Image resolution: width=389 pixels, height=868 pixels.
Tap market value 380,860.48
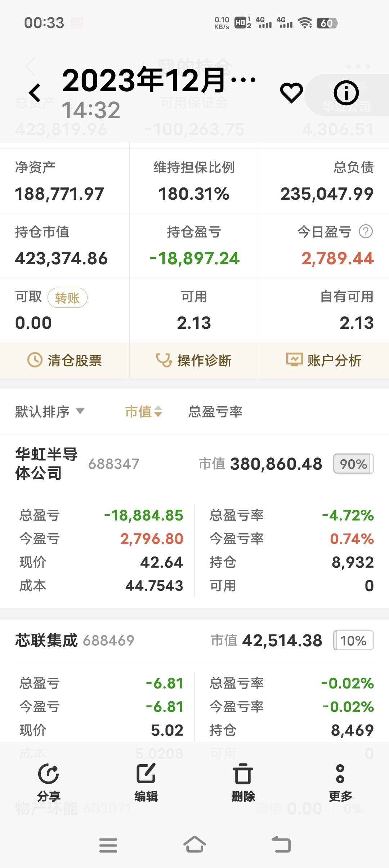[276, 464]
